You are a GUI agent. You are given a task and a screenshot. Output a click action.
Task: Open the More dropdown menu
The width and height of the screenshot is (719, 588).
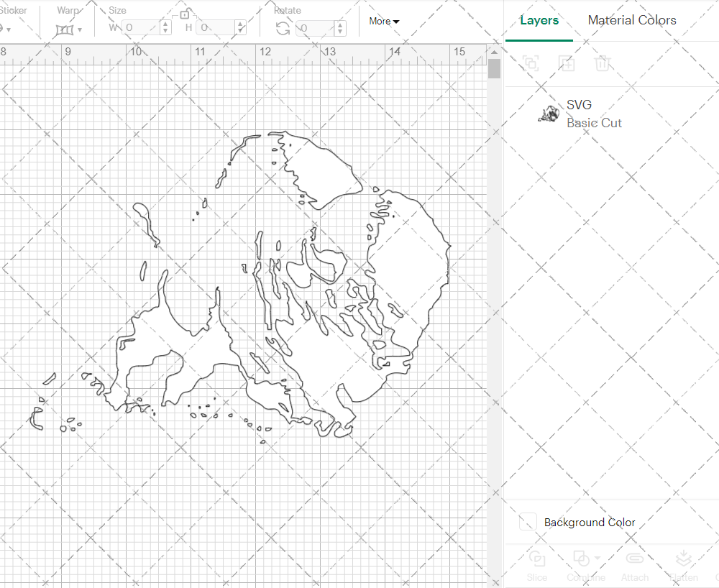tap(384, 21)
